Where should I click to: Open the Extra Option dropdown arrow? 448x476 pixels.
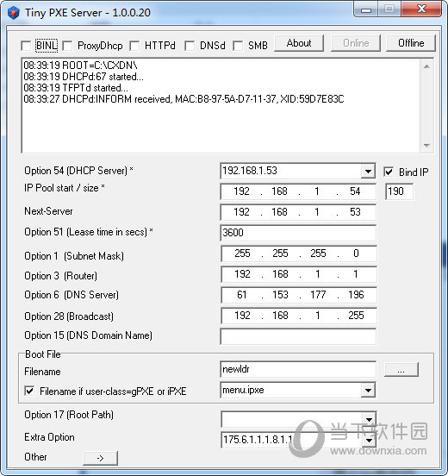click(x=369, y=440)
